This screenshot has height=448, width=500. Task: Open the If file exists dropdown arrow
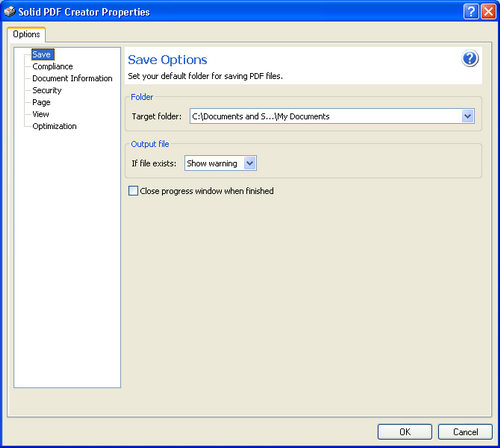(250, 163)
